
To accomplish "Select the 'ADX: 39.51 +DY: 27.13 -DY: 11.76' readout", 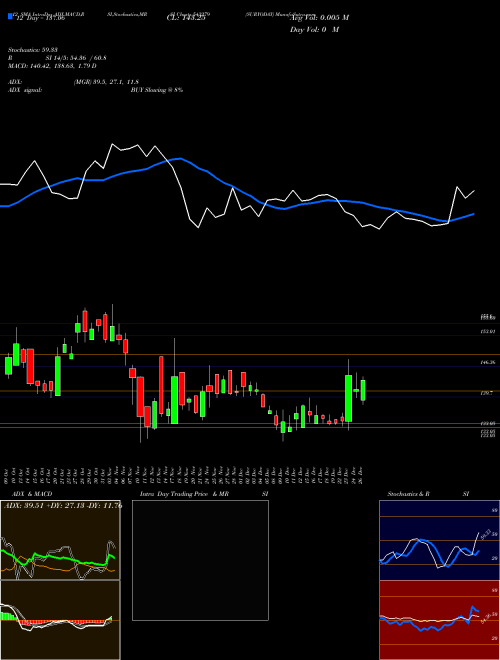I will point(63,506).
